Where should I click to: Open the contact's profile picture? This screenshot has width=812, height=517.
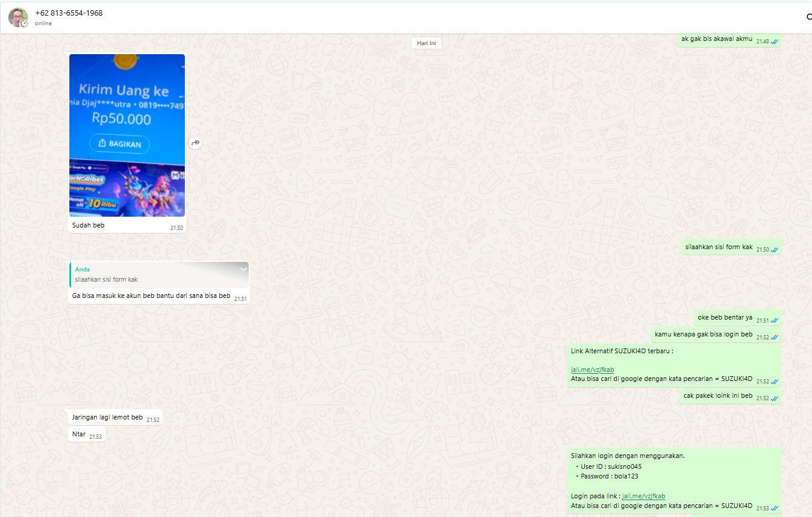17,17
